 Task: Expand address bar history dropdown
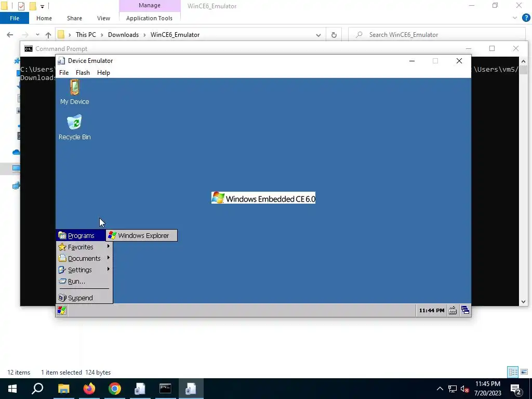(x=318, y=35)
